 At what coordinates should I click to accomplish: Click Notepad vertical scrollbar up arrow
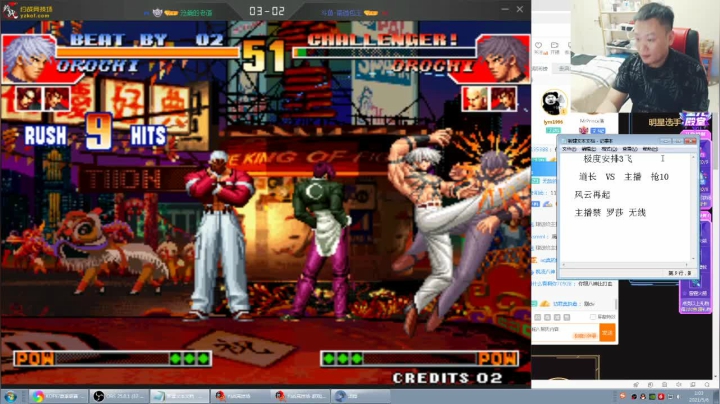click(693, 157)
